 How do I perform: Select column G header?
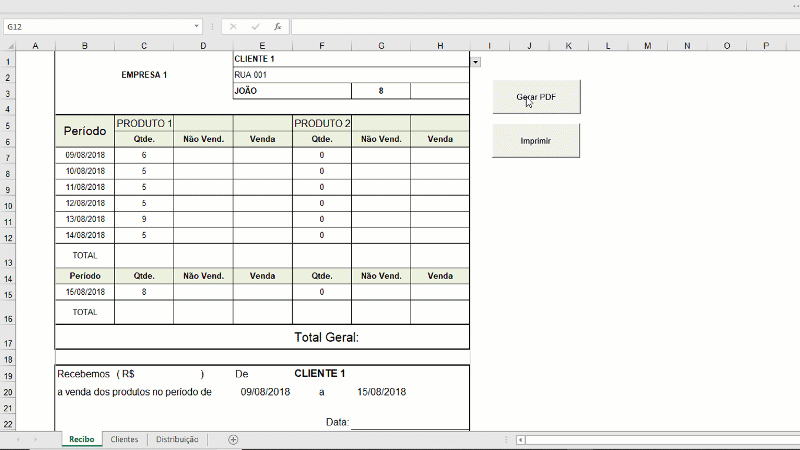381,46
